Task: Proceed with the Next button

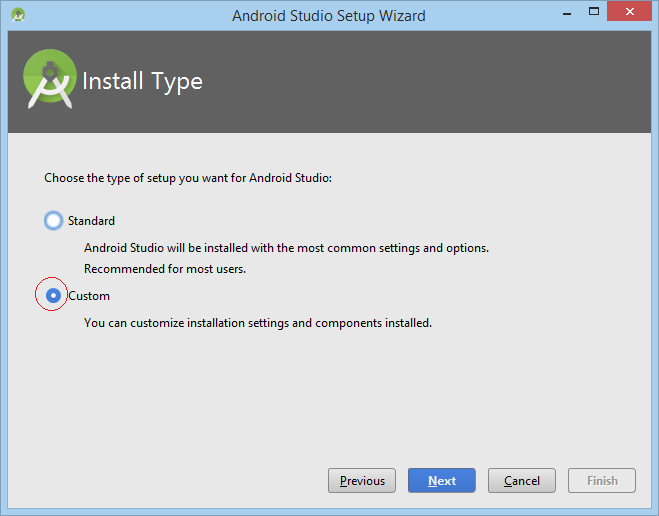Action: click(x=442, y=480)
